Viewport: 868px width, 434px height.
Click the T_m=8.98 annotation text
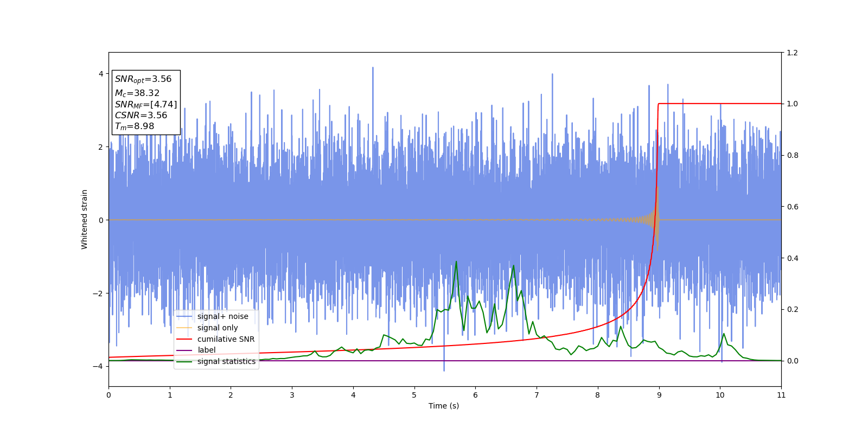(x=135, y=126)
